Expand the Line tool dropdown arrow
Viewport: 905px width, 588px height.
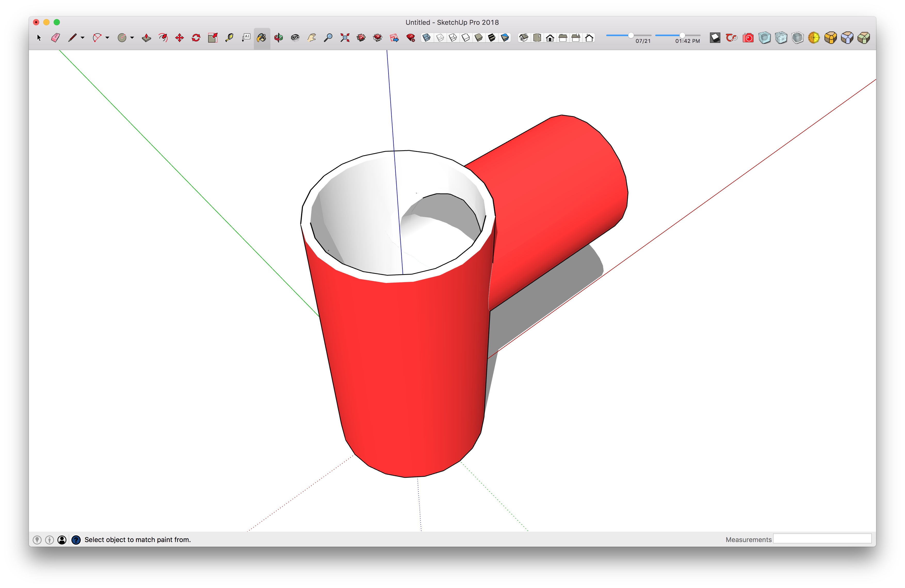coord(83,38)
